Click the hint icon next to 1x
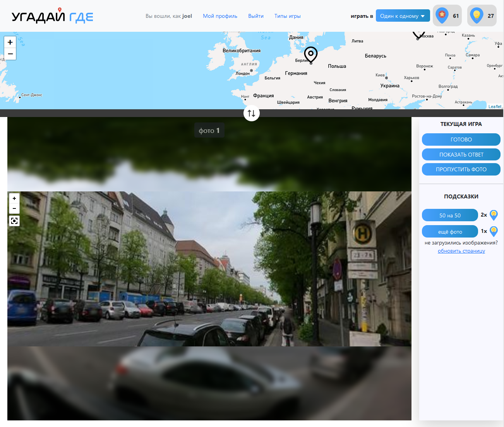This screenshot has height=427, width=504. point(494,231)
